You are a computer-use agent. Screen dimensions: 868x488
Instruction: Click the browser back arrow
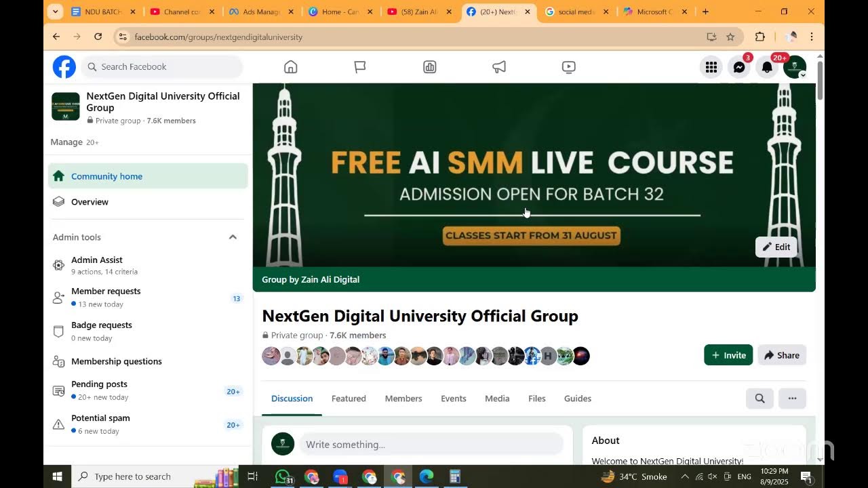[x=56, y=37]
